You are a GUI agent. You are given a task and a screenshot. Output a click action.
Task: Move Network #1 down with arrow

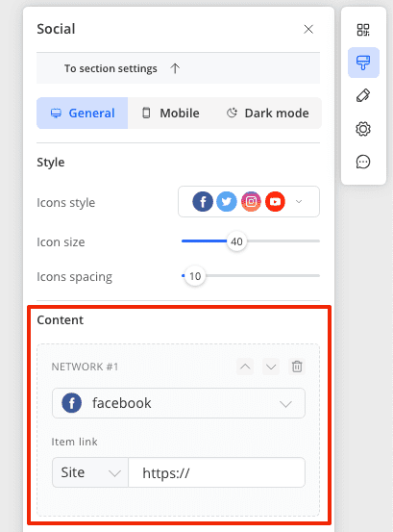tap(271, 367)
